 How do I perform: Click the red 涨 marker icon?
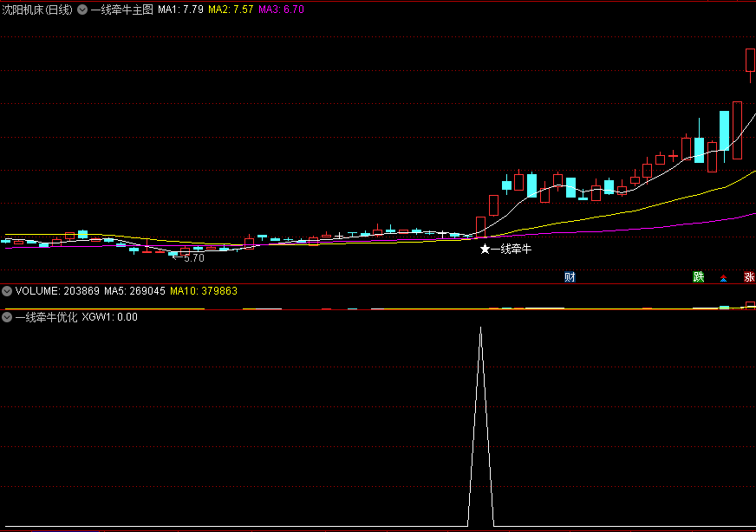tap(749, 277)
